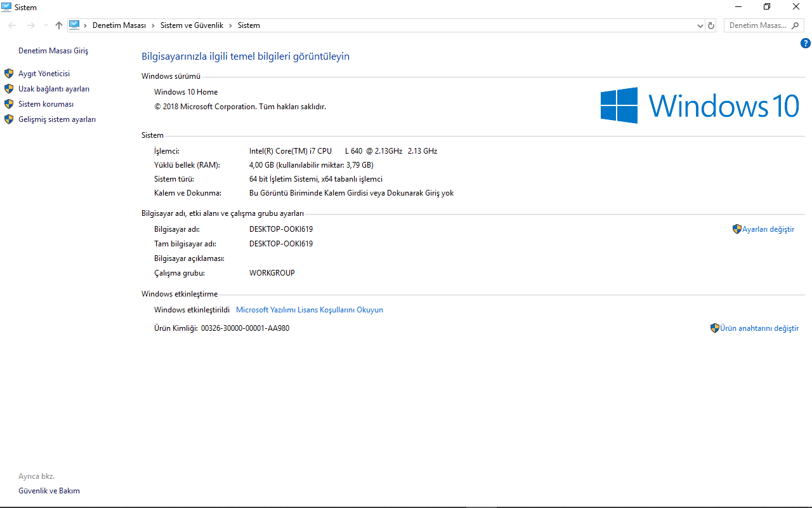
Task: Click shield icon beside Ürün anahtarını değiştir
Action: pyautogui.click(x=715, y=328)
